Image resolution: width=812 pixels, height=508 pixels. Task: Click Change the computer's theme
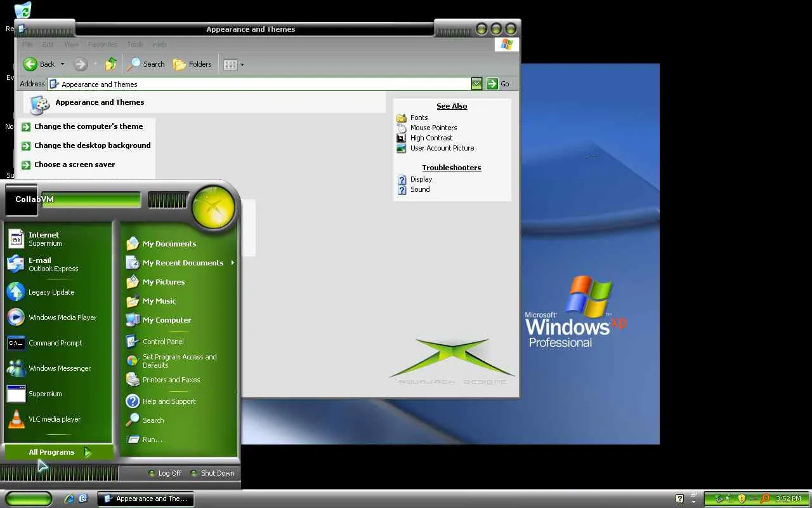[x=89, y=126]
